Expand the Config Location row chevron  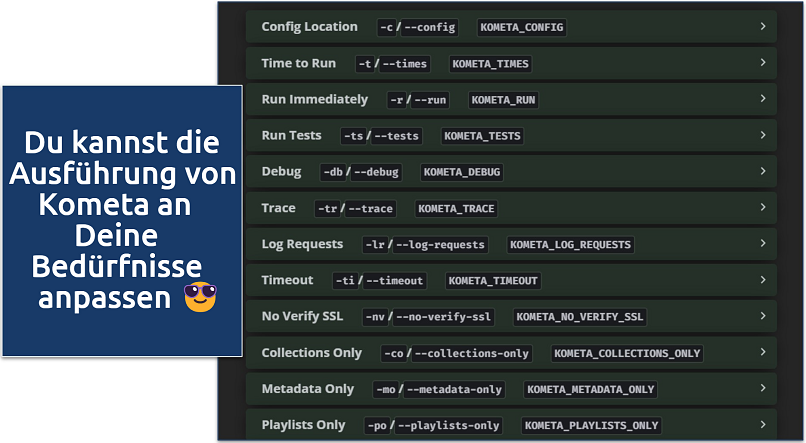(x=763, y=27)
